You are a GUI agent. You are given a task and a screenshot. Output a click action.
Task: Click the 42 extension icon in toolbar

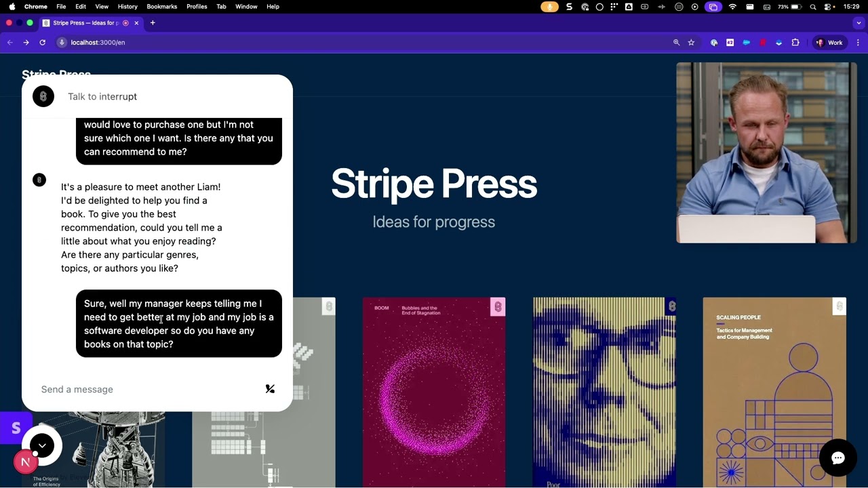[730, 42]
